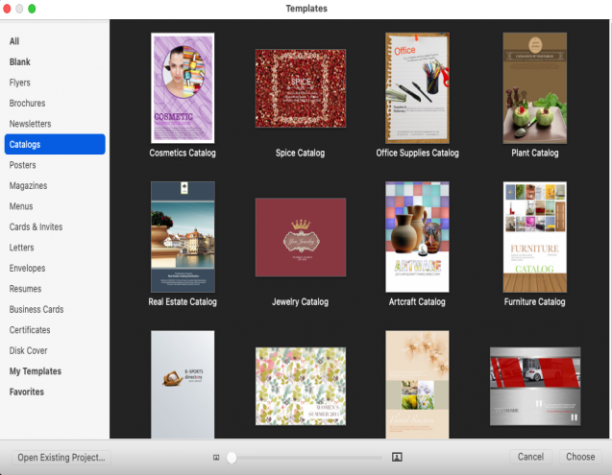Select the Plant Catalog template thumbnail
Image resolution: width=612 pixels, height=475 pixels.
(x=535, y=88)
